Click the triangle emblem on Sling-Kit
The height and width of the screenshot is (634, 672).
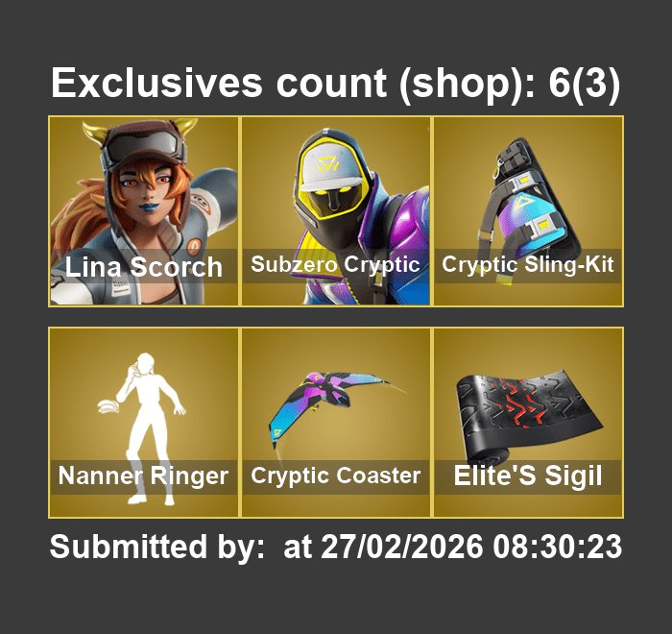pyautogui.click(x=524, y=201)
